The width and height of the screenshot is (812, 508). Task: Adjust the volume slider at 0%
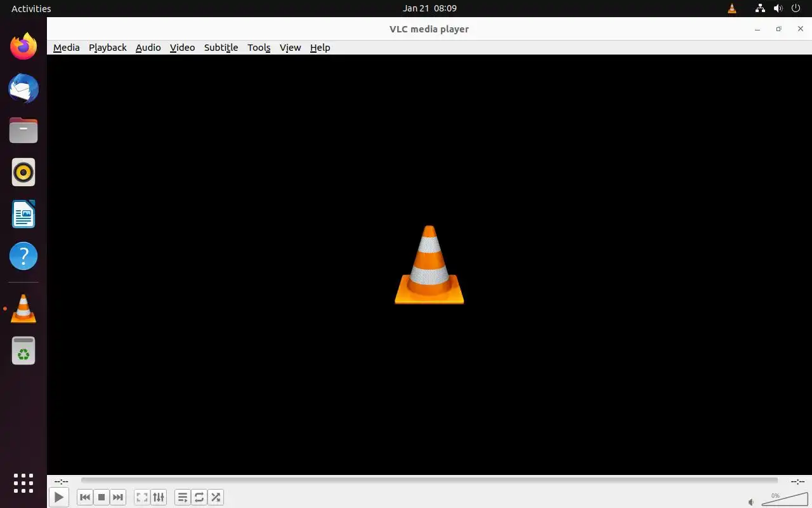tap(784, 499)
